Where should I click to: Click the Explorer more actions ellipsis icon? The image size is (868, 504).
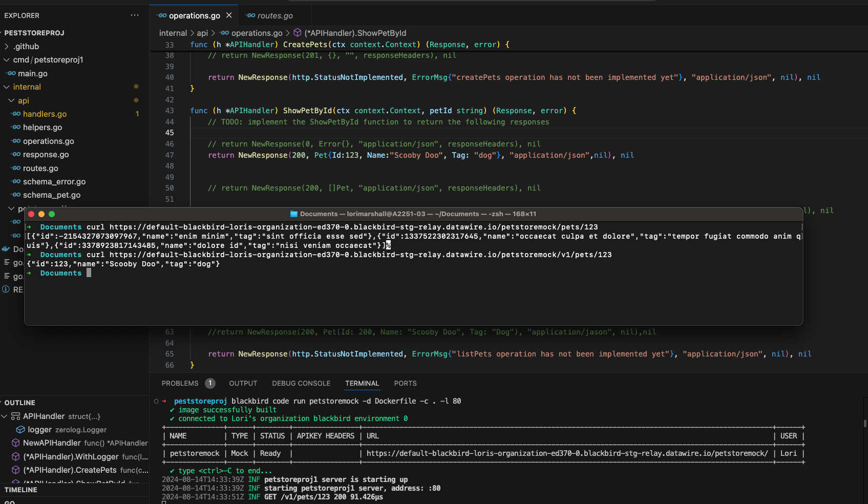135,15
